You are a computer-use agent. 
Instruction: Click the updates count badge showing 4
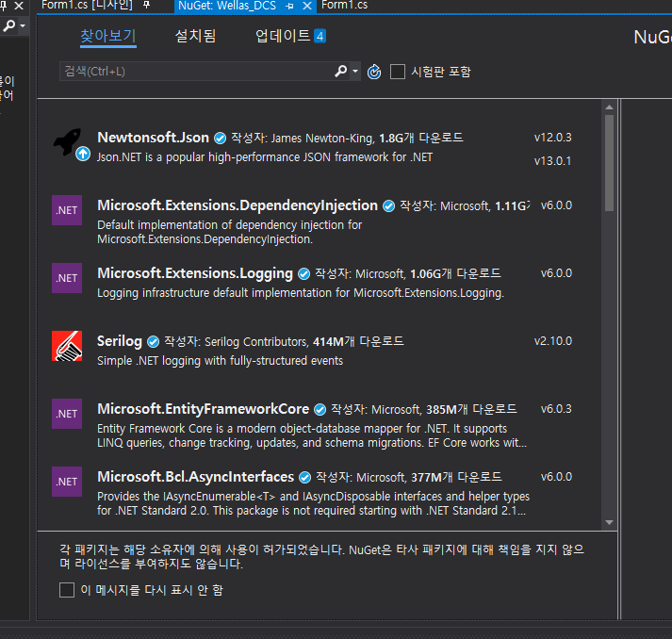point(320,36)
